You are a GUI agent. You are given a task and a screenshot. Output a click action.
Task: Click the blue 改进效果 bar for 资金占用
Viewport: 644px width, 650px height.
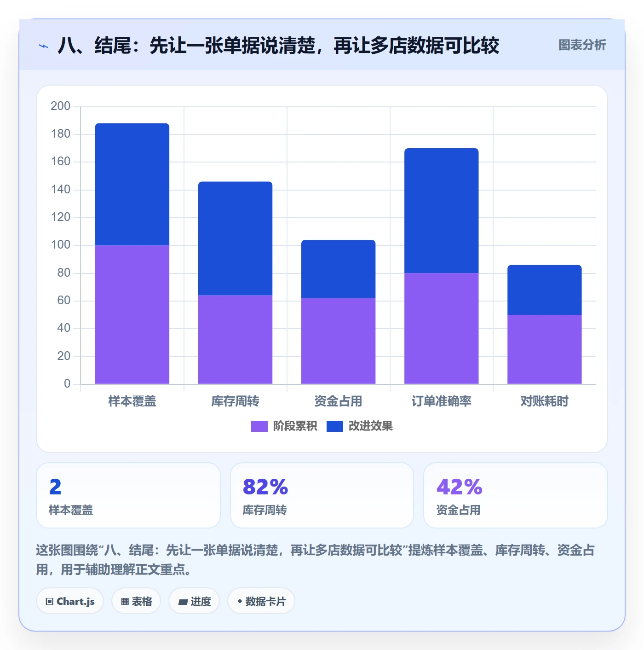pyautogui.click(x=338, y=269)
